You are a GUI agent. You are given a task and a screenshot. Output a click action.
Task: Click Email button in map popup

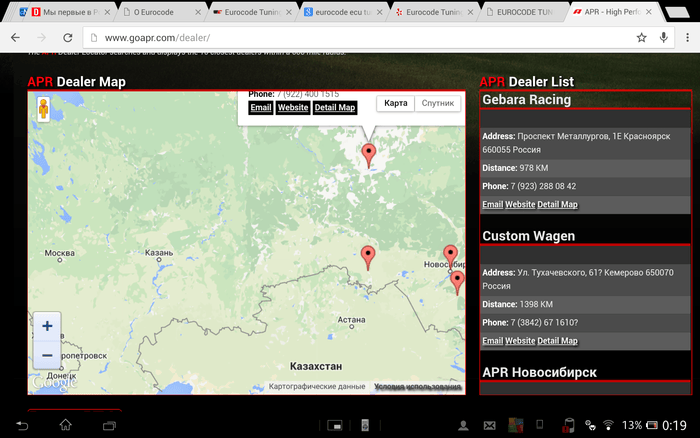tap(261, 108)
